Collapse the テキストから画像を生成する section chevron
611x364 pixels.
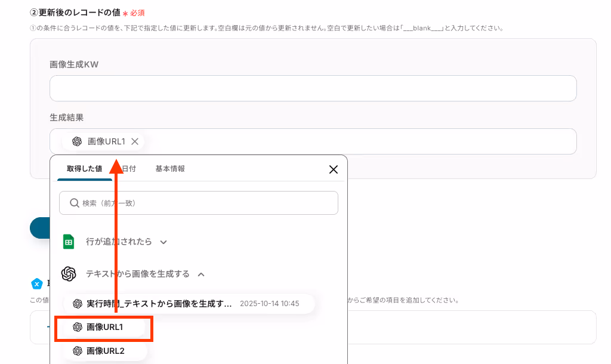(201, 274)
